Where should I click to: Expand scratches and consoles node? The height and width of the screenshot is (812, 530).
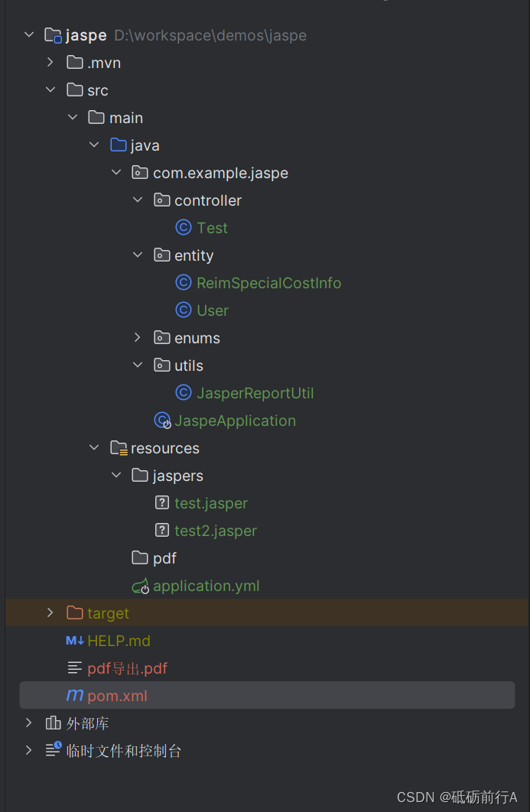(28, 751)
